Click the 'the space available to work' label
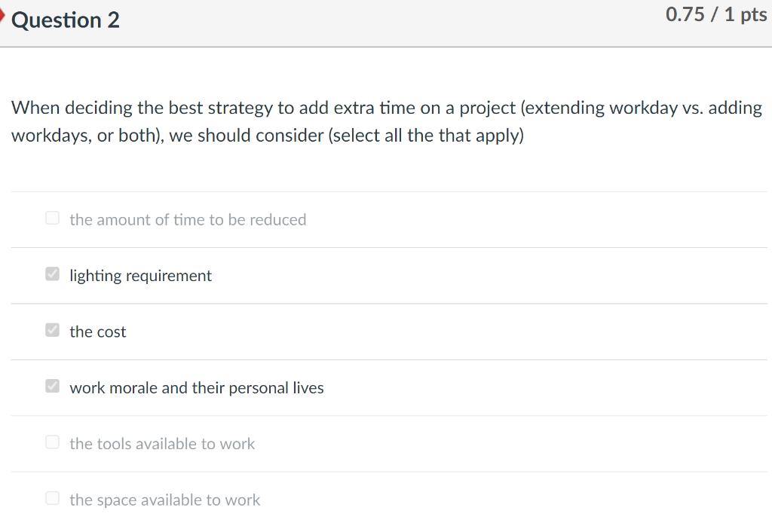The width and height of the screenshot is (772, 532). 164,500
